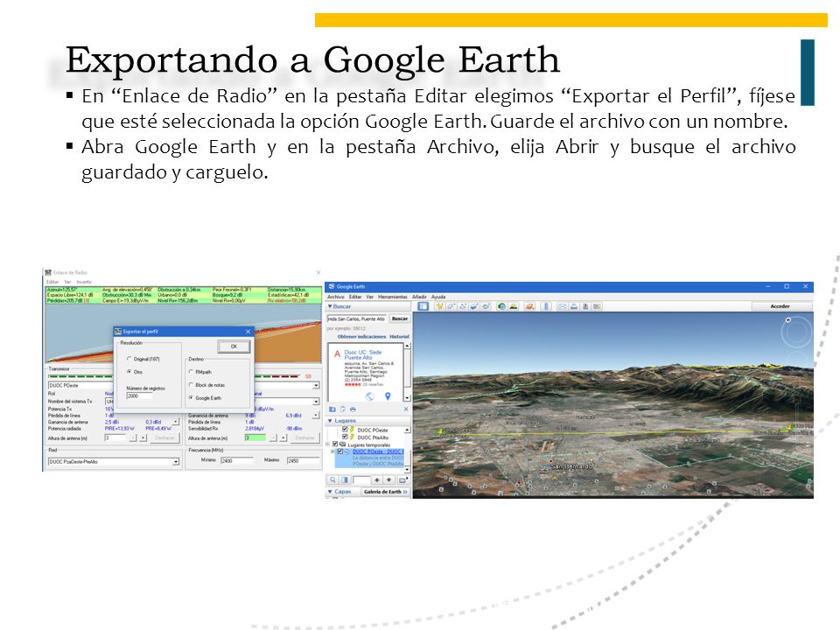Image resolution: width=840 pixels, height=630 pixels.
Task: Click the Google Earth search text field
Action: point(357,318)
